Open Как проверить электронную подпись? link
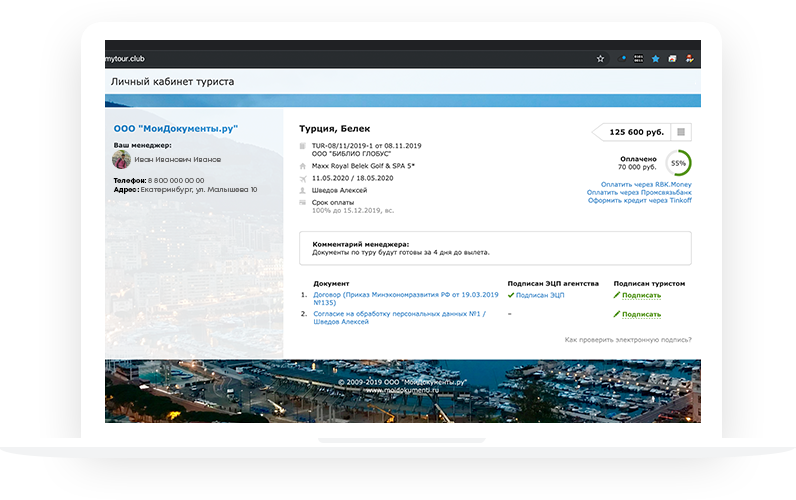 pos(628,340)
